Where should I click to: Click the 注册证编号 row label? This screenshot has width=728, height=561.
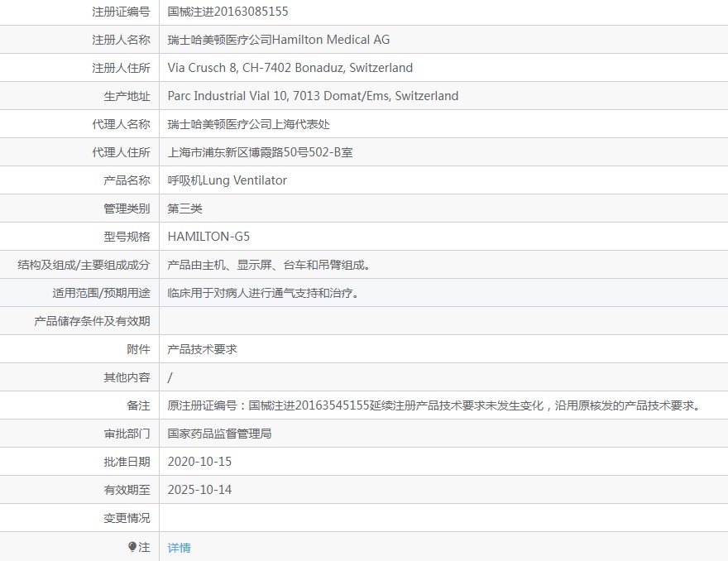point(121,12)
